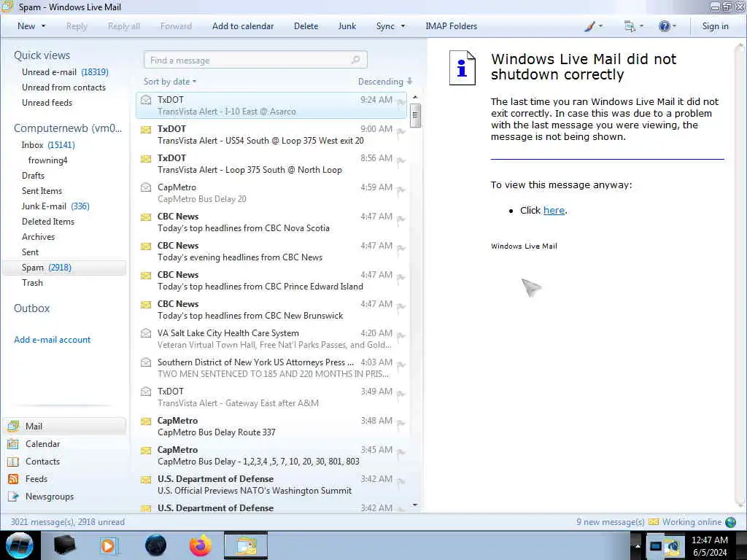Open the New message dropdown arrow
The height and width of the screenshot is (560, 747).
click(43, 26)
